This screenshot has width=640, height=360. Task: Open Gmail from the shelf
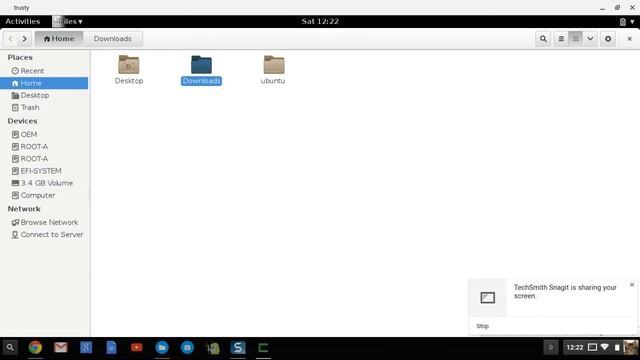61,348
